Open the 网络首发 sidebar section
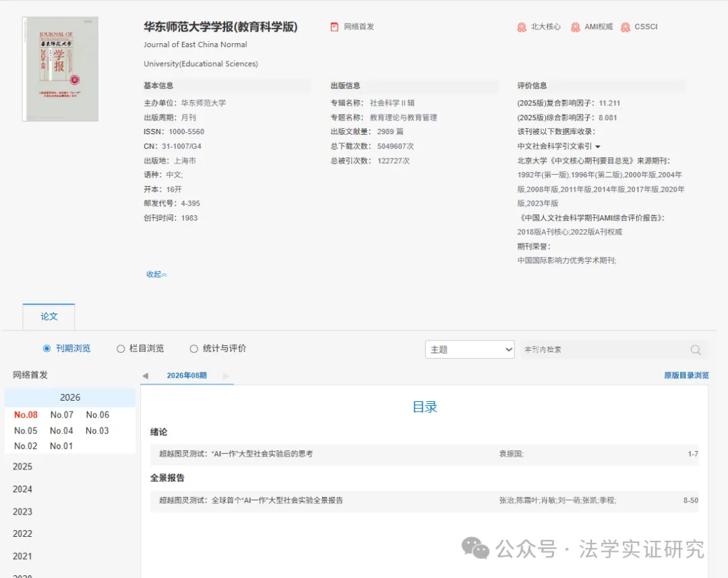This screenshot has width=728, height=578. pyautogui.click(x=30, y=375)
